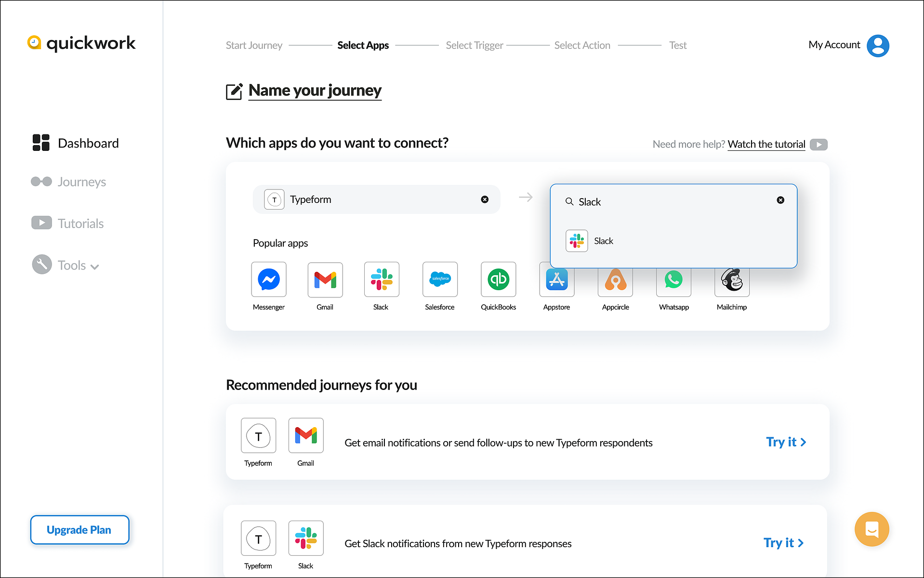This screenshot has width=924, height=578.
Task: Click the search magnifier icon
Action: point(569,202)
